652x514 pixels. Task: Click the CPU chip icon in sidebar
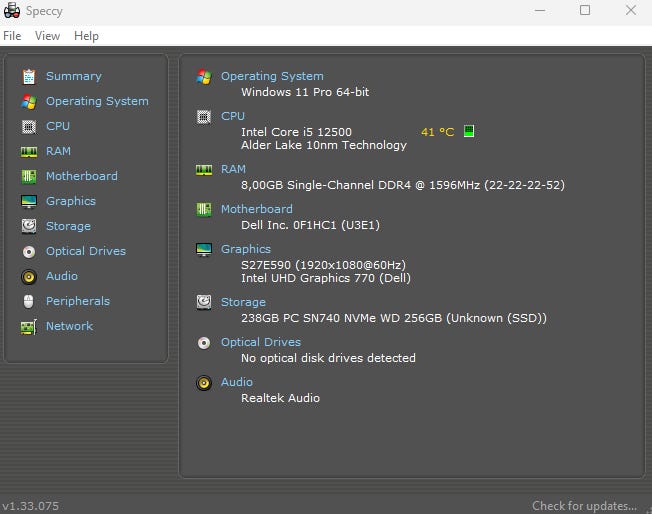point(28,126)
